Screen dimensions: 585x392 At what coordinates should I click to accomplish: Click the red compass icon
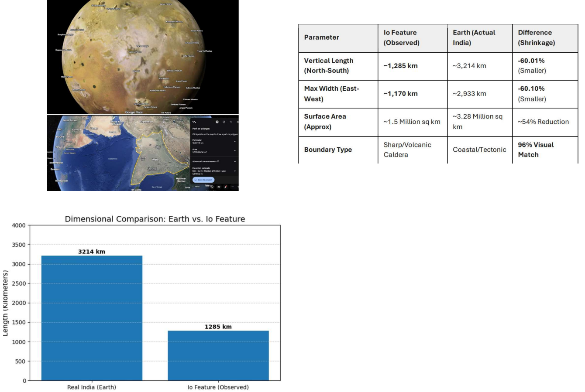pyautogui.click(x=226, y=187)
